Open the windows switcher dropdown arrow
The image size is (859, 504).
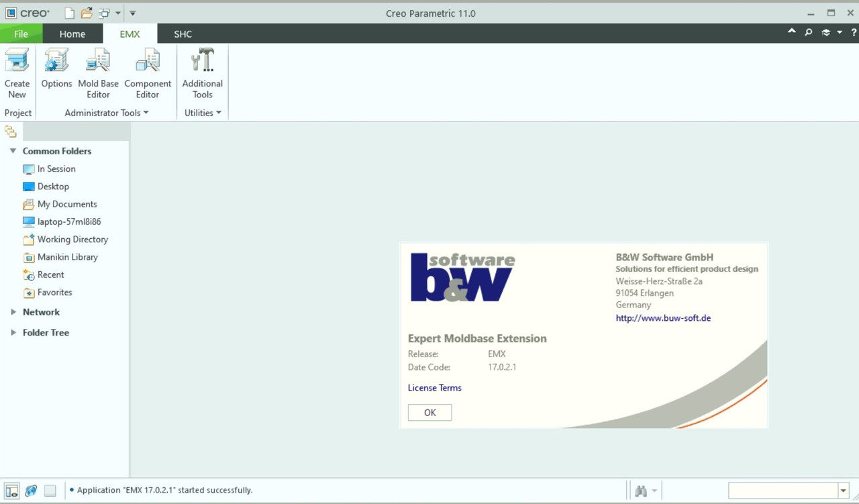pos(117,13)
